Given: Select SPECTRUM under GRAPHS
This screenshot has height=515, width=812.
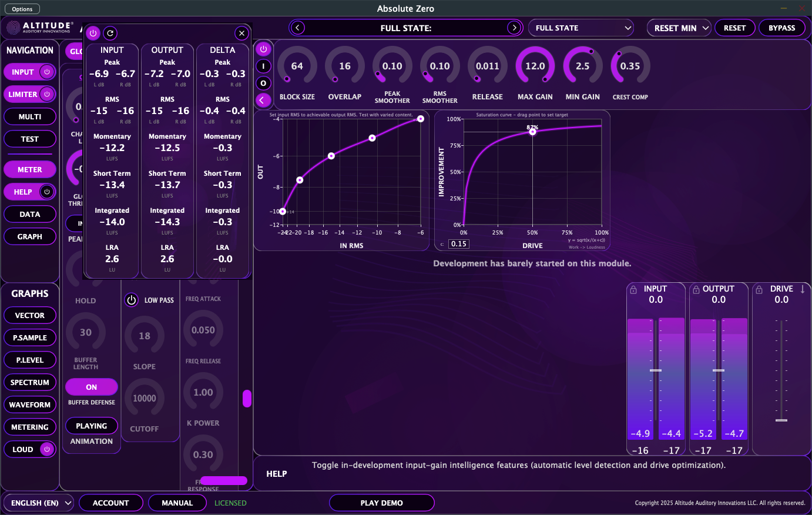Looking at the screenshot, I should tap(29, 382).
